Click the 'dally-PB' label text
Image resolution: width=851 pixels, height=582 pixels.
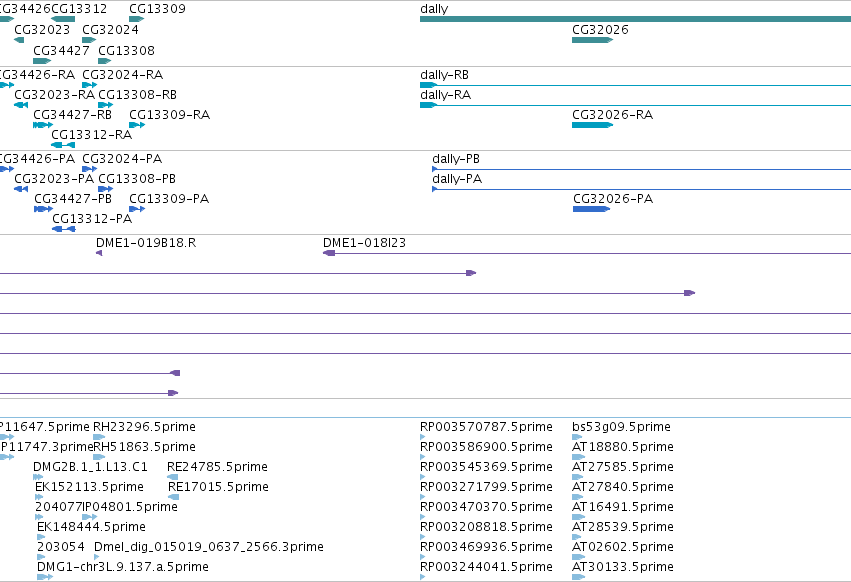pos(456,159)
